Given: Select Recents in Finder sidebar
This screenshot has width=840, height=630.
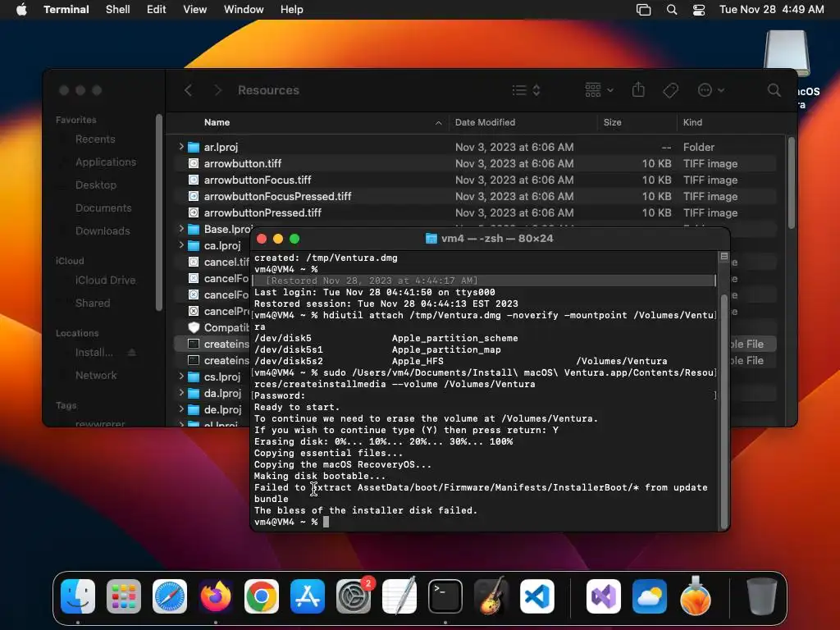Looking at the screenshot, I should [x=95, y=139].
